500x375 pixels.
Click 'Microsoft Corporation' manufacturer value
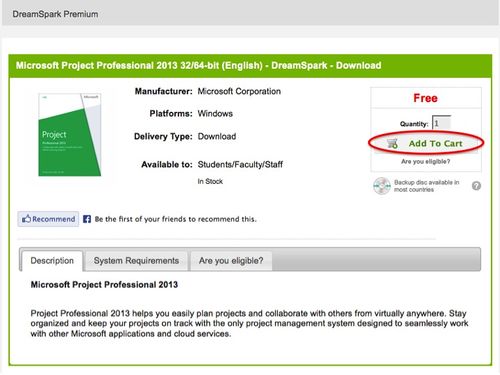239,91
